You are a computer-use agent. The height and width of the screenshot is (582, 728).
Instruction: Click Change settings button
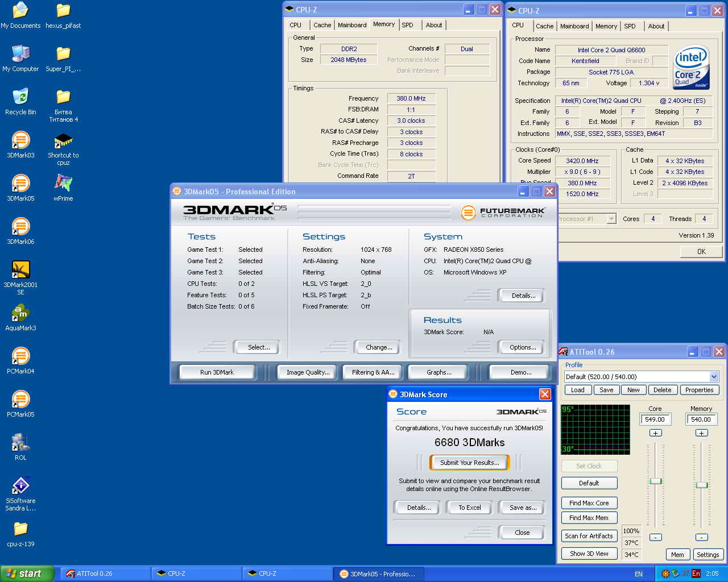[379, 347]
